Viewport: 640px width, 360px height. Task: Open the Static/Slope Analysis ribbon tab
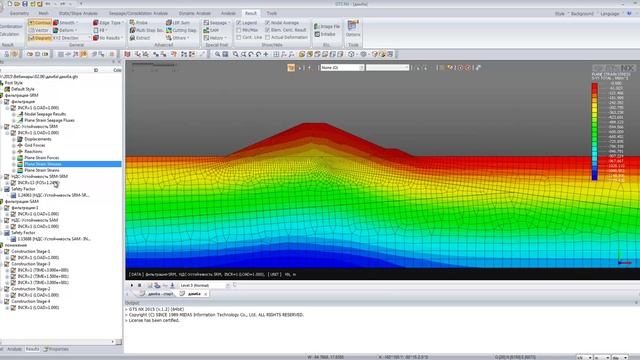78,13
